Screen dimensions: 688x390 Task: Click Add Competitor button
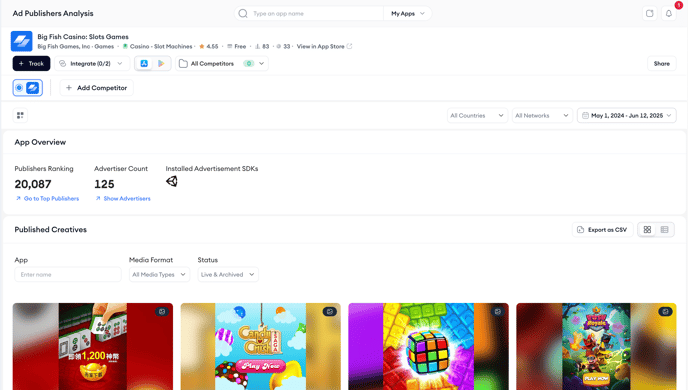[97, 88]
